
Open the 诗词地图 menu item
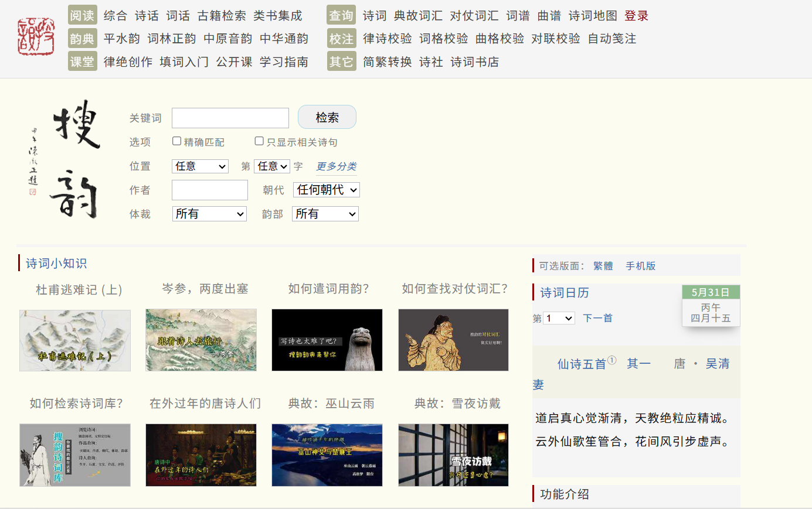pos(593,16)
